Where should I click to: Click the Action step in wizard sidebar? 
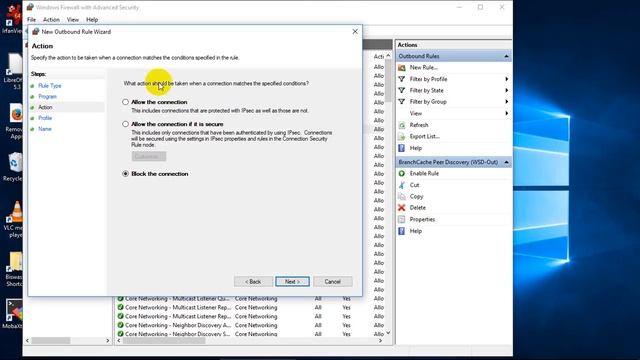point(45,107)
